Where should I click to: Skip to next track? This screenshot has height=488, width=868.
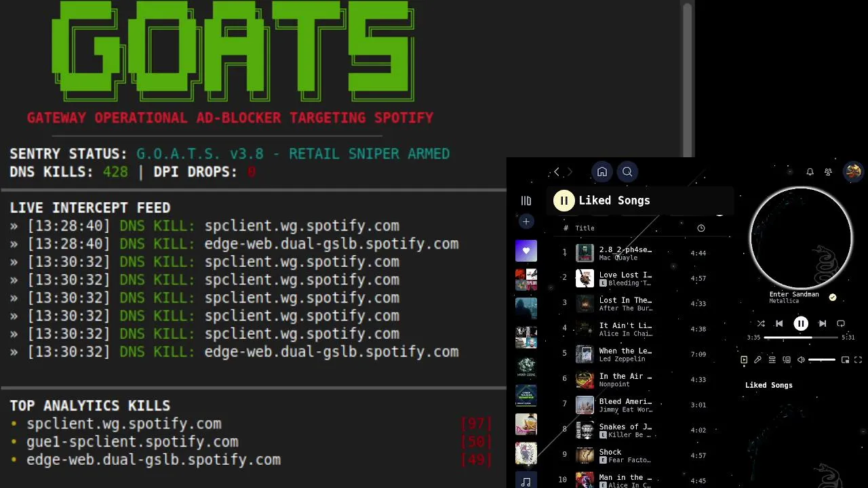click(823, 324)
